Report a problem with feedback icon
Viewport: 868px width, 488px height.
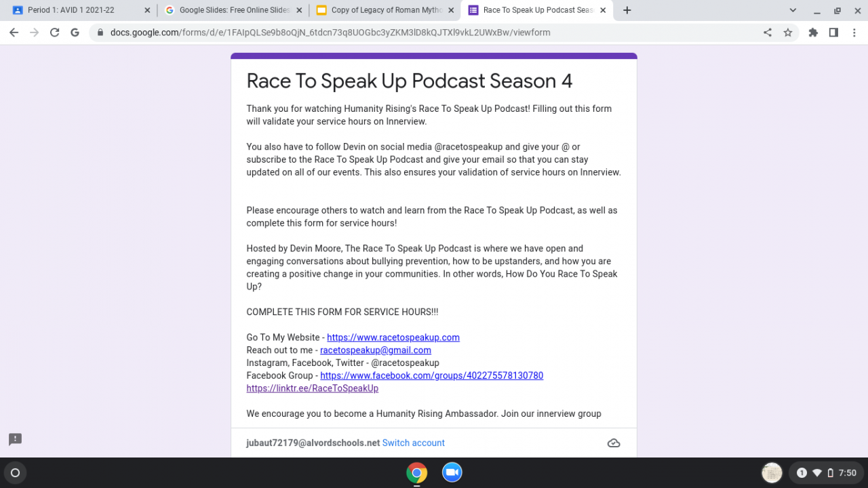click(x=16, y=439)
